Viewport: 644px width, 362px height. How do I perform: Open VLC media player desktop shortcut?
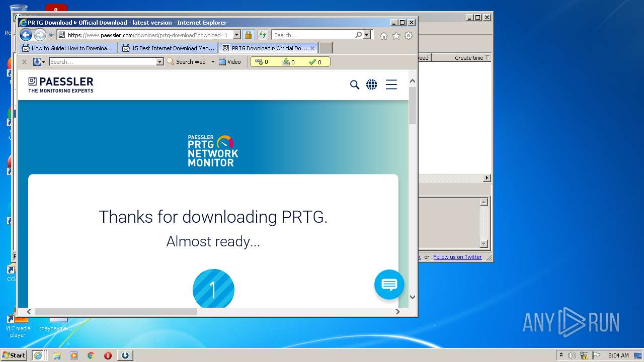click(18, 325)
